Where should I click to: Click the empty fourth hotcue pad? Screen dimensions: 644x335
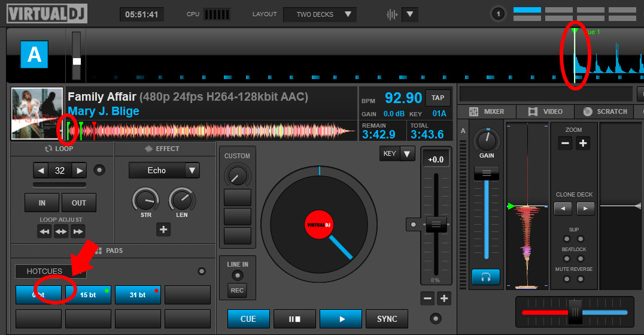tap(188, 295)
